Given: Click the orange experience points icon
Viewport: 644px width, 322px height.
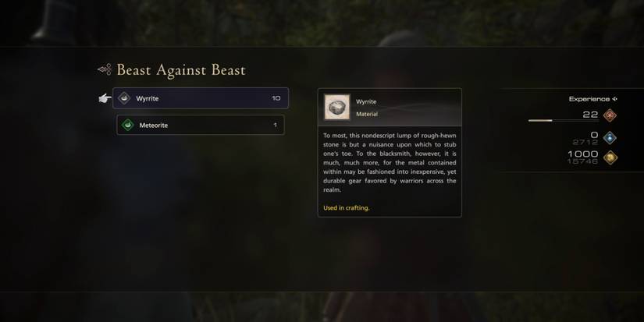Looking at the screenshot, I should [610, 115].
